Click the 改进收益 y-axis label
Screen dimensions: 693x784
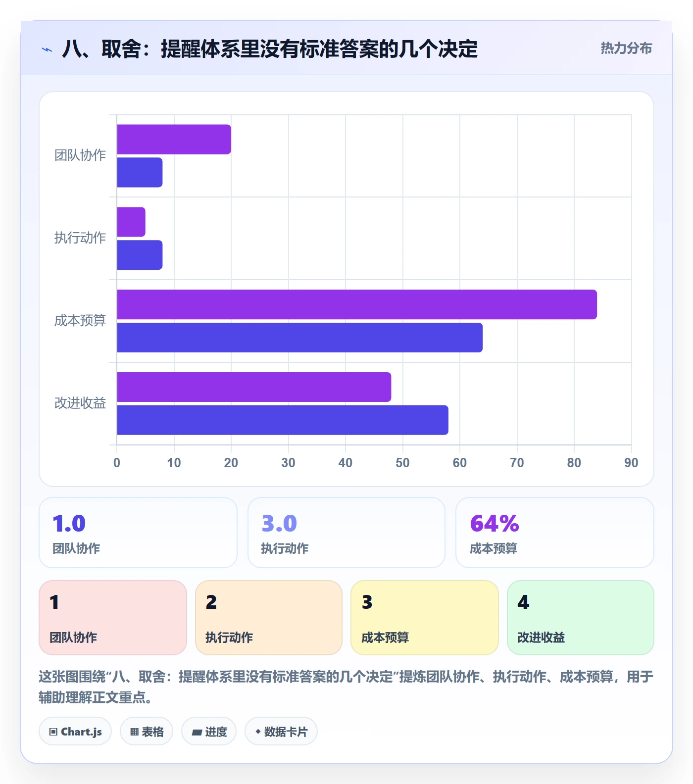coord(80,403)
